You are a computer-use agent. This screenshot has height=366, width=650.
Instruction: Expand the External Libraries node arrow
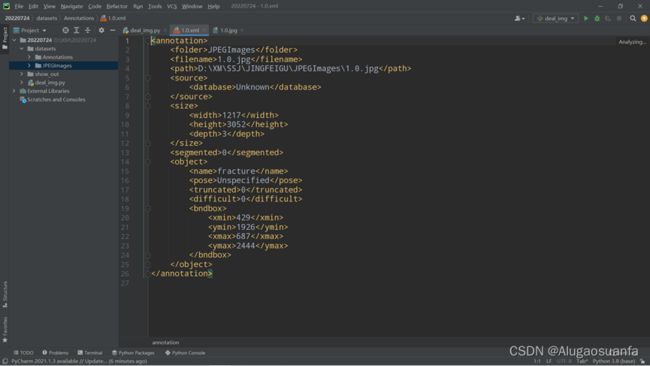15,91
